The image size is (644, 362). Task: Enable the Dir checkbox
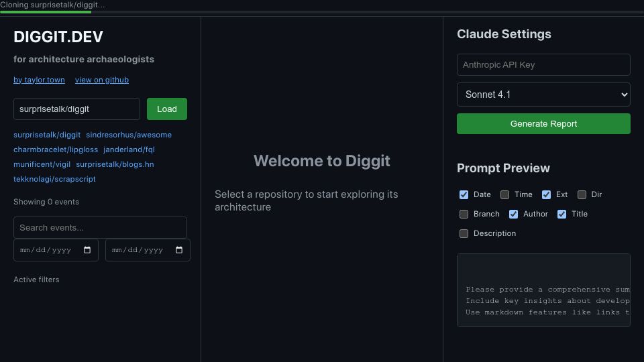click(x=582, y=194)
